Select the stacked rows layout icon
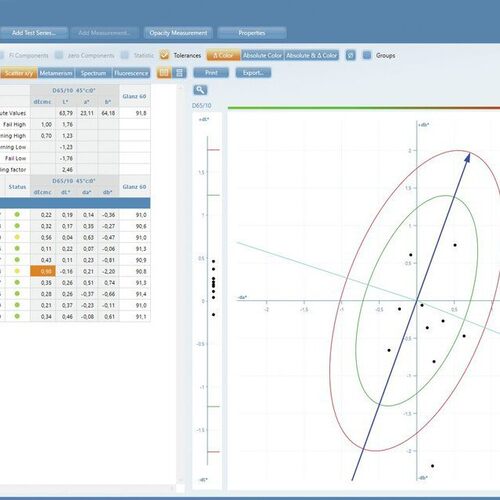Viewport: 500px width, 500px height. click(x=179, y=73)
